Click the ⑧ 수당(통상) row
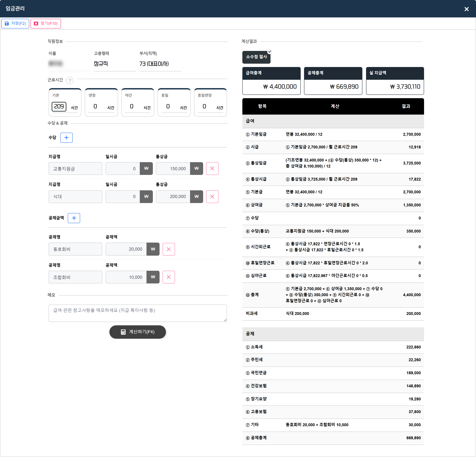The width and height of the screenshot is (476, 457). coord(333,231)
